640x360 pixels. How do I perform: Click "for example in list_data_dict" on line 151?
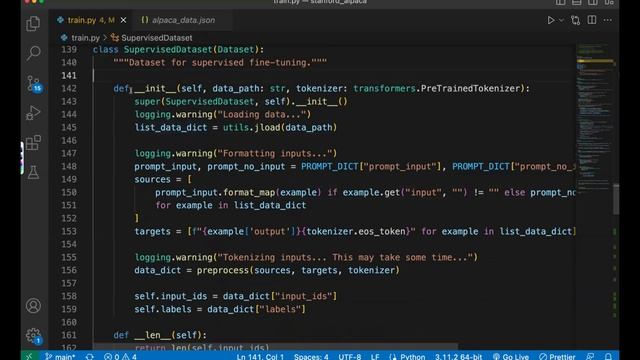231,205
